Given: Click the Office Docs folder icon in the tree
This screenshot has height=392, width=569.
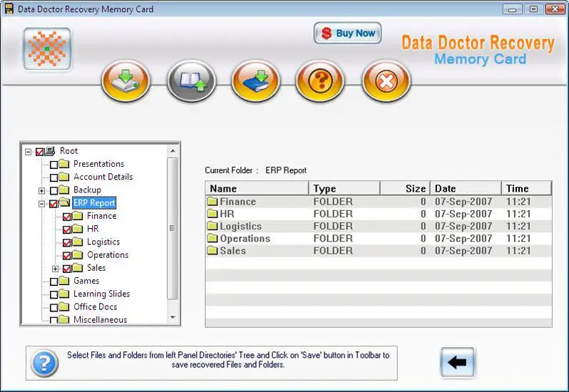Looking at the screenshot, I should point(64,306).
